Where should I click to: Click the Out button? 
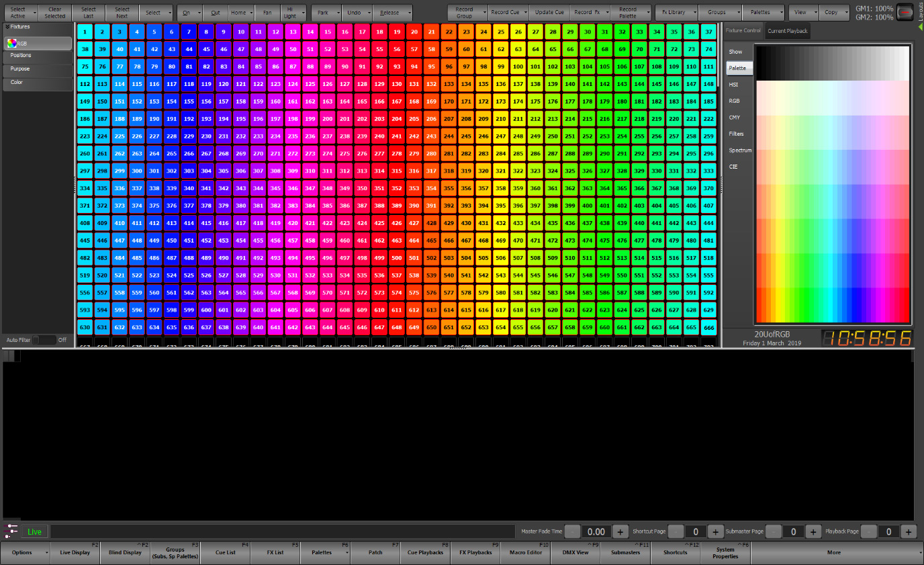tap(216, 13)
